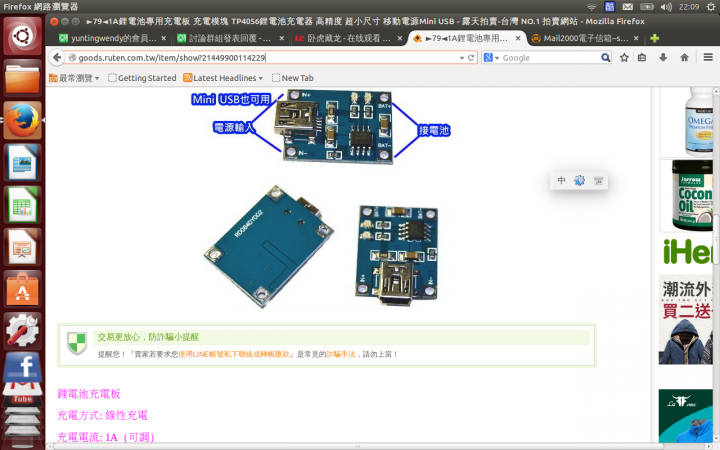The height and width of the screenshot is (450, 720).
Task: Open battery indicator in top panel
Action: (647, 7)
